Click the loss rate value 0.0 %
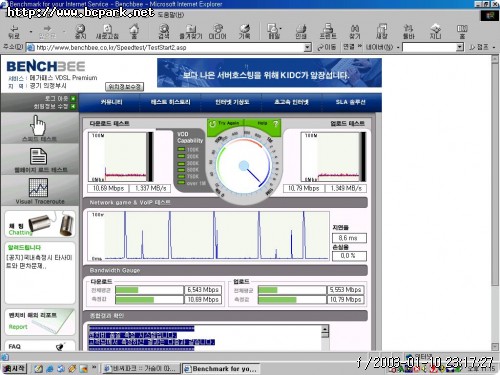This screenshot has height=375, width=500. click(x=349, y=256)
